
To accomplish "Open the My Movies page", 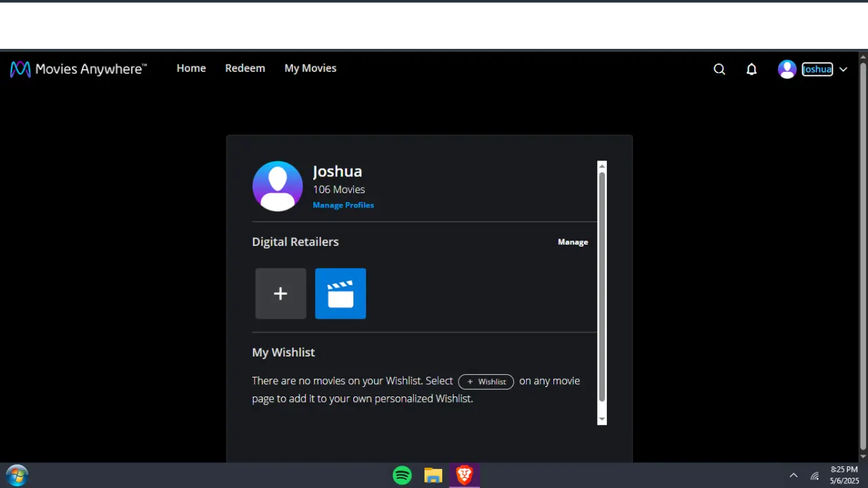I will [311, 68].
